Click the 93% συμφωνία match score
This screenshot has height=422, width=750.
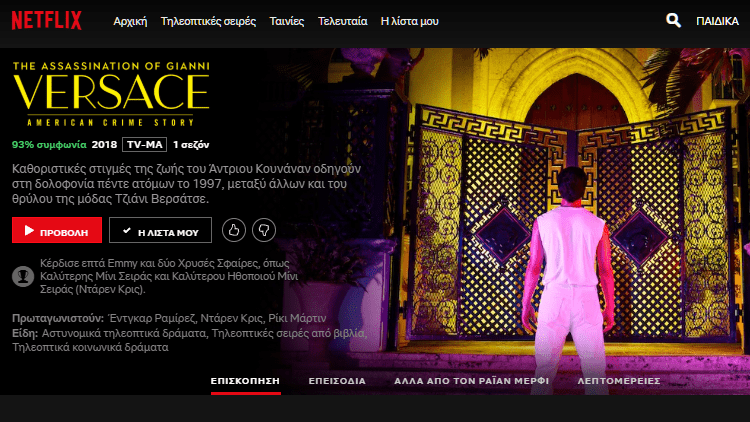tap(49, 144)
